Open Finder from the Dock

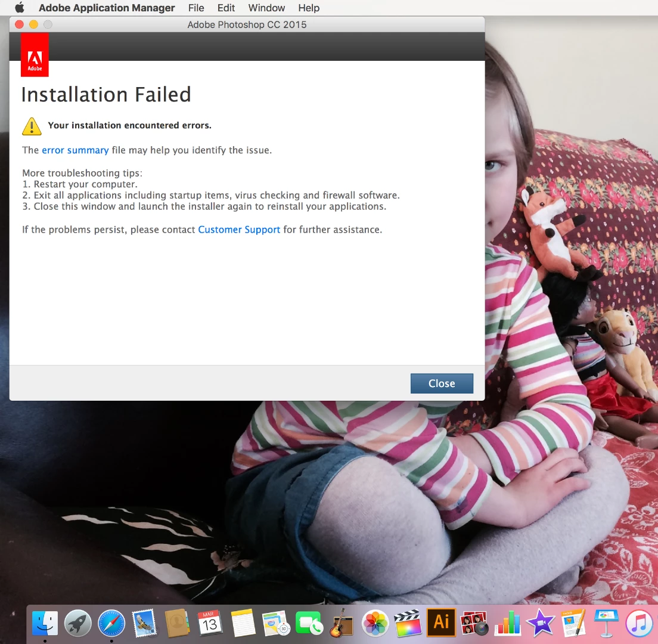click(x=45, y=623)
